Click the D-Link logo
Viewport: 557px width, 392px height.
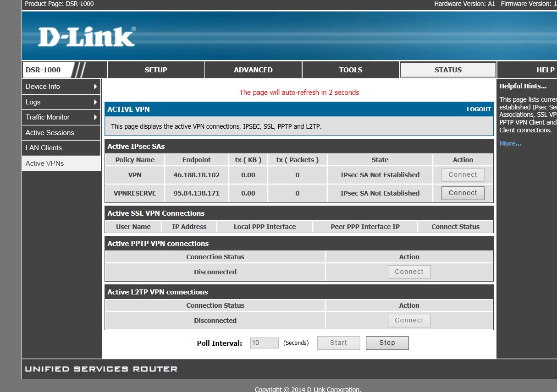(87, 37)
